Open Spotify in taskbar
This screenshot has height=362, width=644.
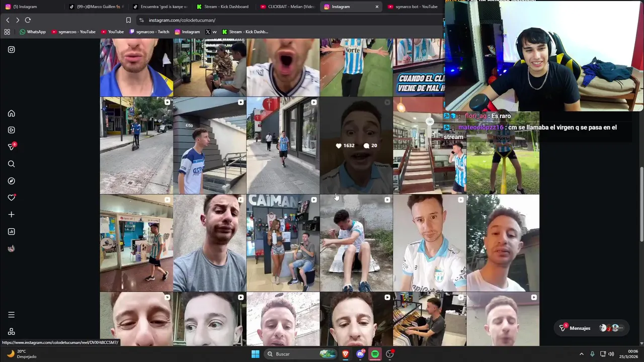375,354
